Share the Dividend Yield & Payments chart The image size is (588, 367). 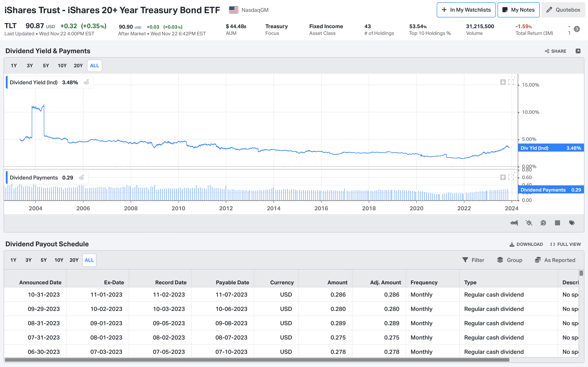point(556,51)
